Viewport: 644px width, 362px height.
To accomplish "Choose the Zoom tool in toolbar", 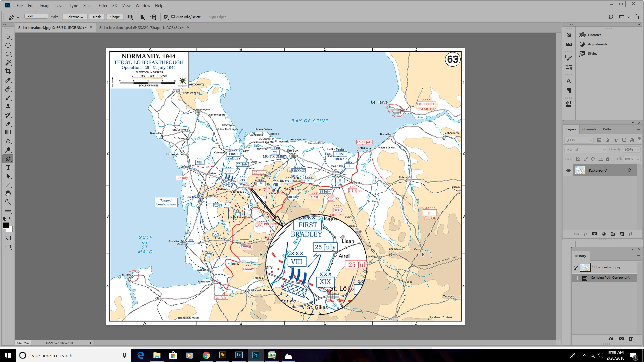I will point(8,202).
